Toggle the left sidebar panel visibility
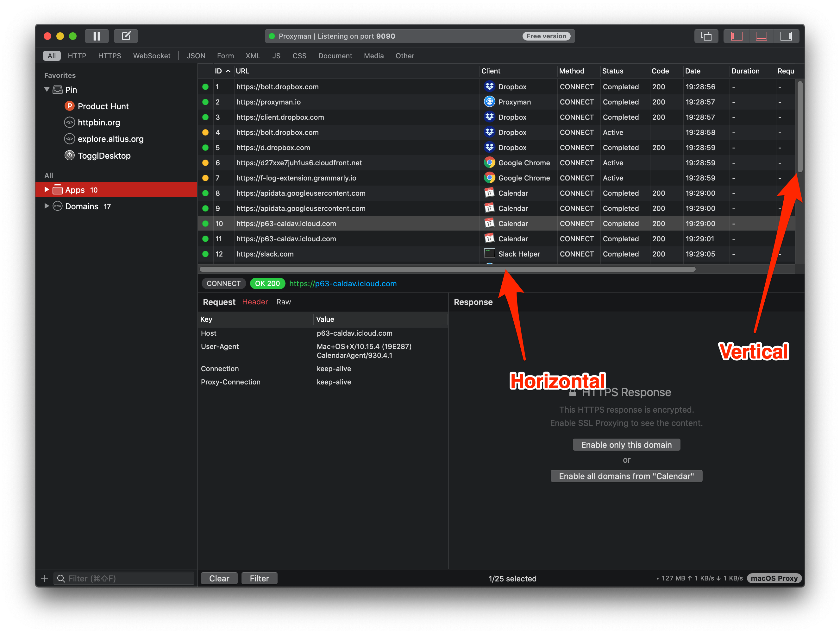Screen dimensions: 840x634 pyautogui.click(x=737, y=36)
